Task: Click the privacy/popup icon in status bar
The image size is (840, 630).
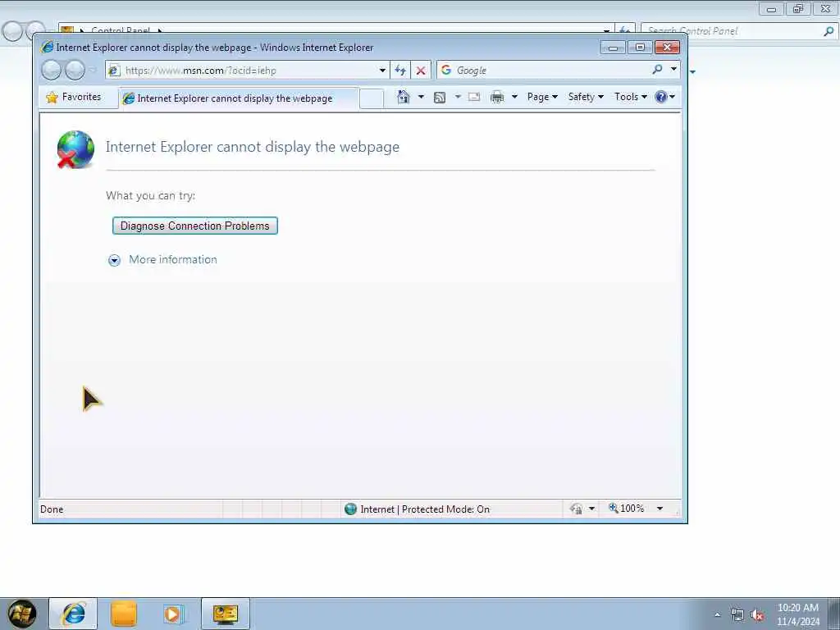Action: [x=577, y=509]
